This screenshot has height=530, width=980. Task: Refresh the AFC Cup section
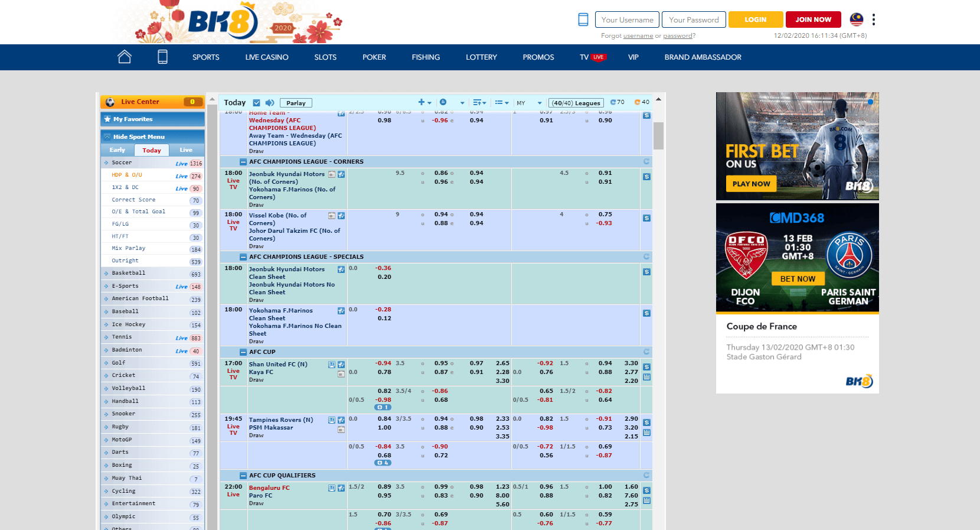tap(646, 352)
